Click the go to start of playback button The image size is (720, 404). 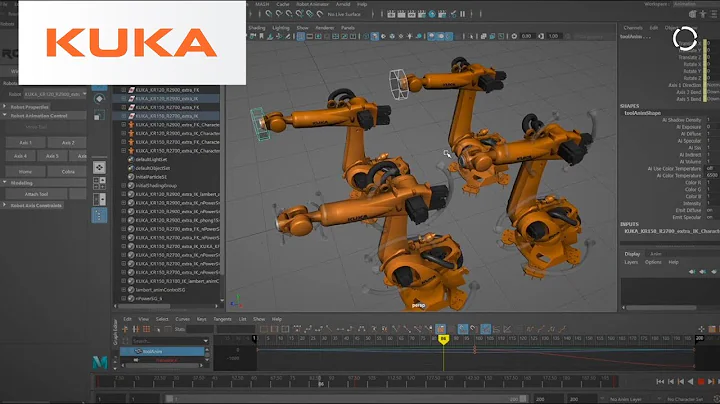(x=660, y=382)
